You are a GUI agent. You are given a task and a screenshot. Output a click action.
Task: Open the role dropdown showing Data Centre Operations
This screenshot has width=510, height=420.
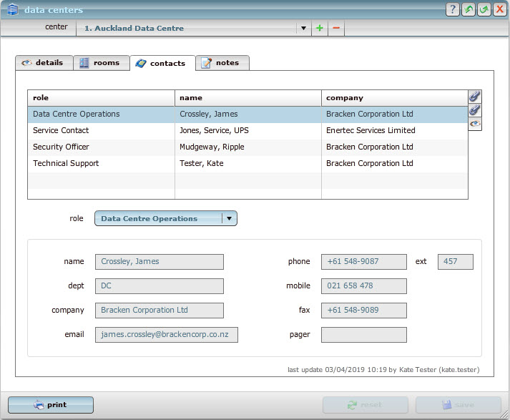pos(165,219)
